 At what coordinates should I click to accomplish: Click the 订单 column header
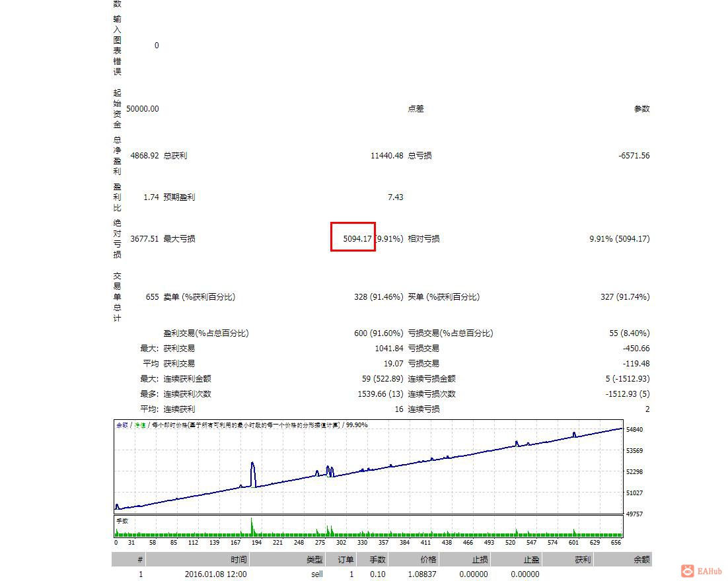click(x=346, y=560)
